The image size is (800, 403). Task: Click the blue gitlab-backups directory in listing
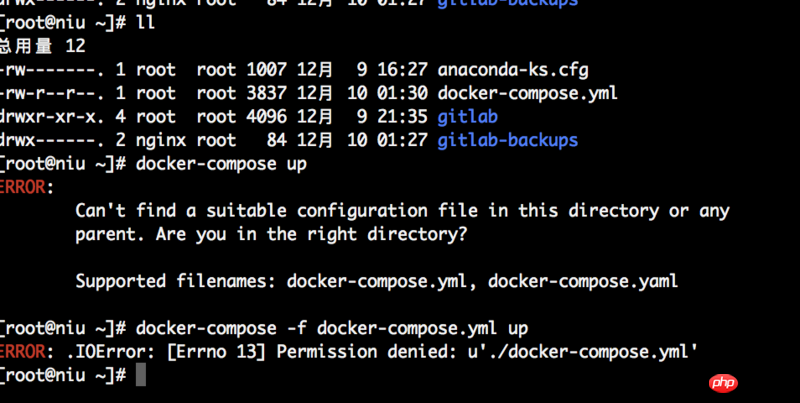point(508,140)
